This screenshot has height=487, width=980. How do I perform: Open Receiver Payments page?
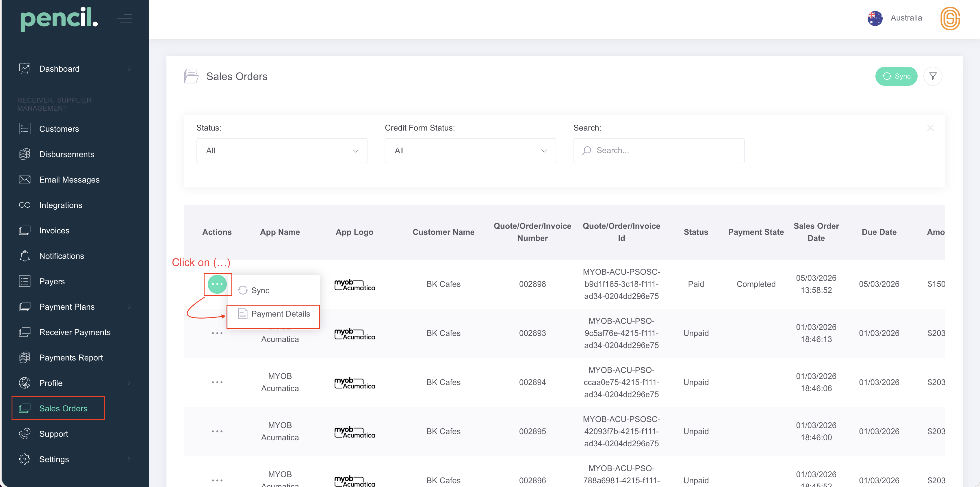tap(75, 332)
